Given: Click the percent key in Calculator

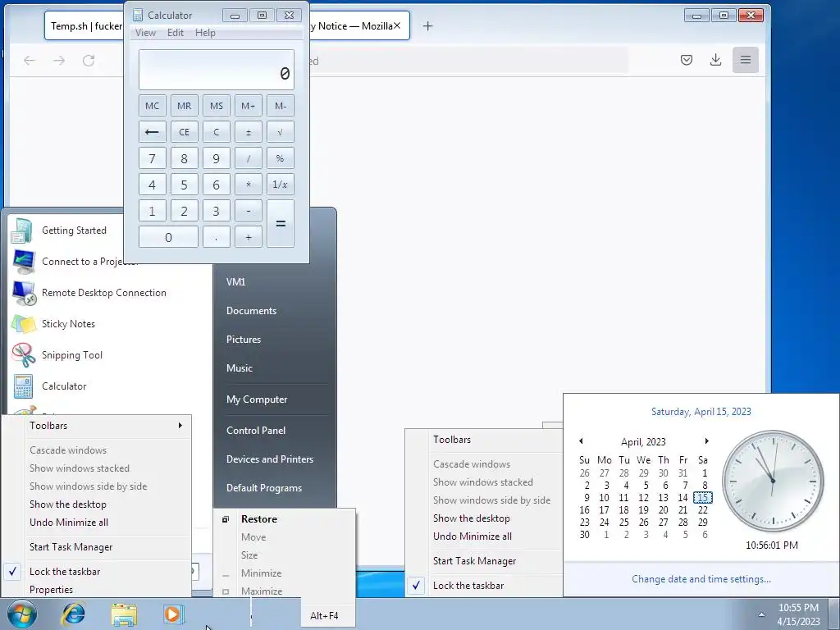Looking at the screenshot, I should pos(281,158).
